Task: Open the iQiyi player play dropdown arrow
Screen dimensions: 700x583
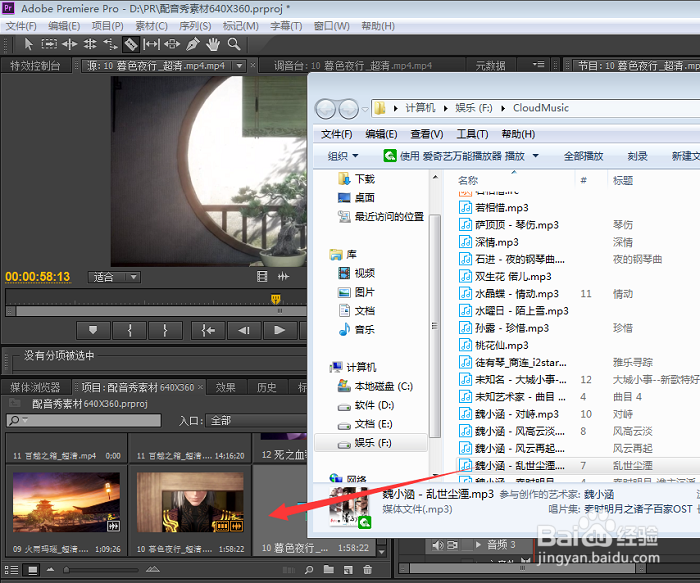Action: (536, 156)
